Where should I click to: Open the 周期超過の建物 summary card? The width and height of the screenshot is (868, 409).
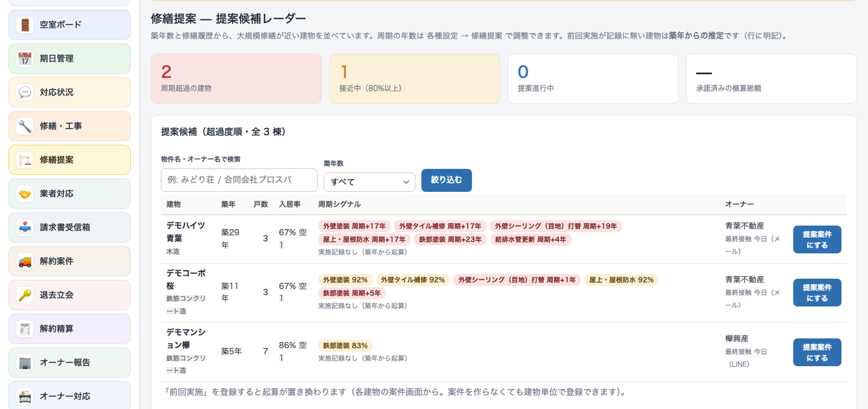(236, 79)
